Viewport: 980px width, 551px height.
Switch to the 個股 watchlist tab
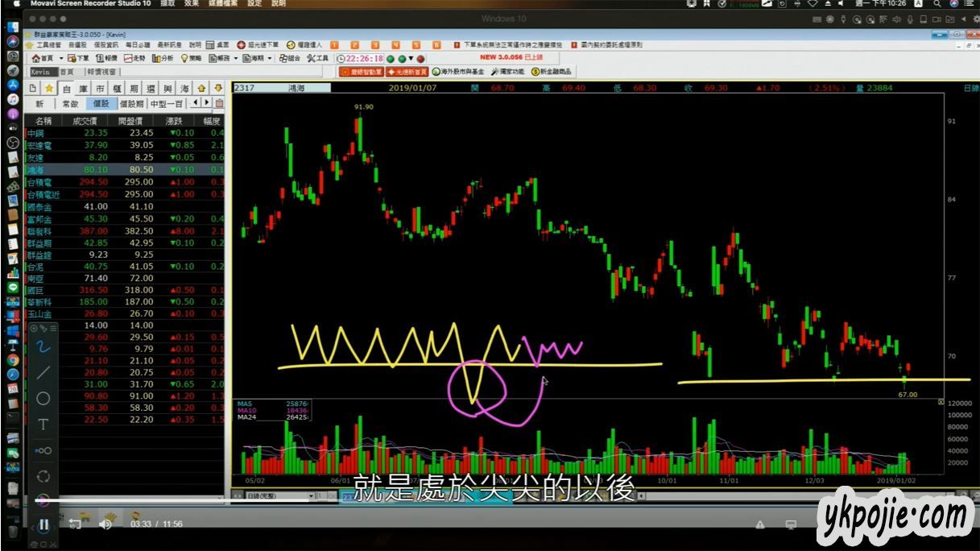(x=101, y=103)
